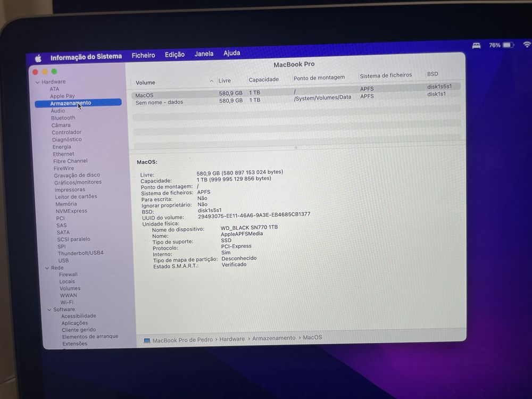The image size is (532, 399).
Task: Select Firewall under Rede
Action: [x=68, y=275]
